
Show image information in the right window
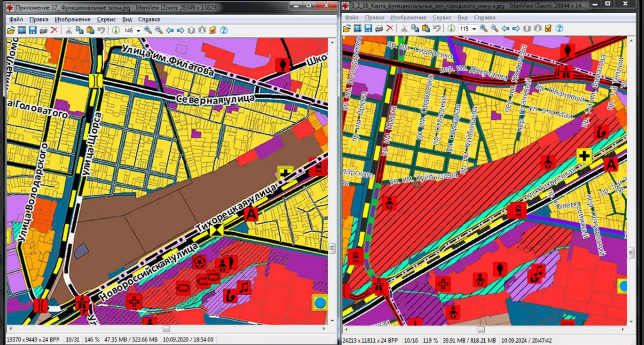pyautogui.click(x=451, y=28)
